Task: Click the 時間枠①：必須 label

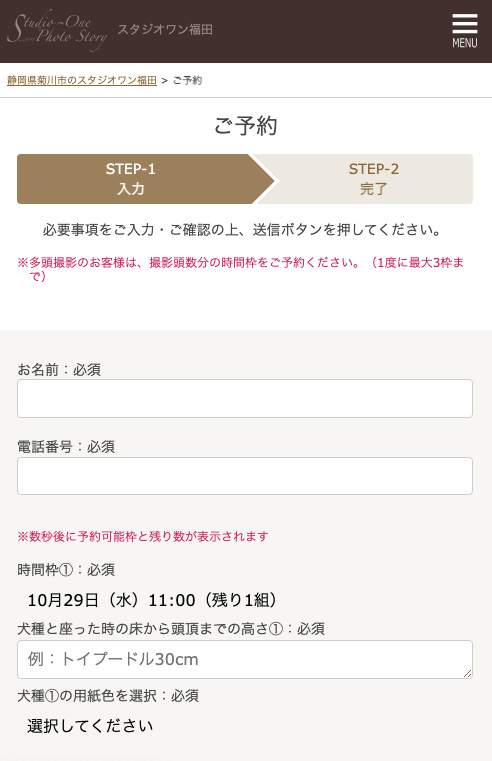Action: click(x=66, y=570)
